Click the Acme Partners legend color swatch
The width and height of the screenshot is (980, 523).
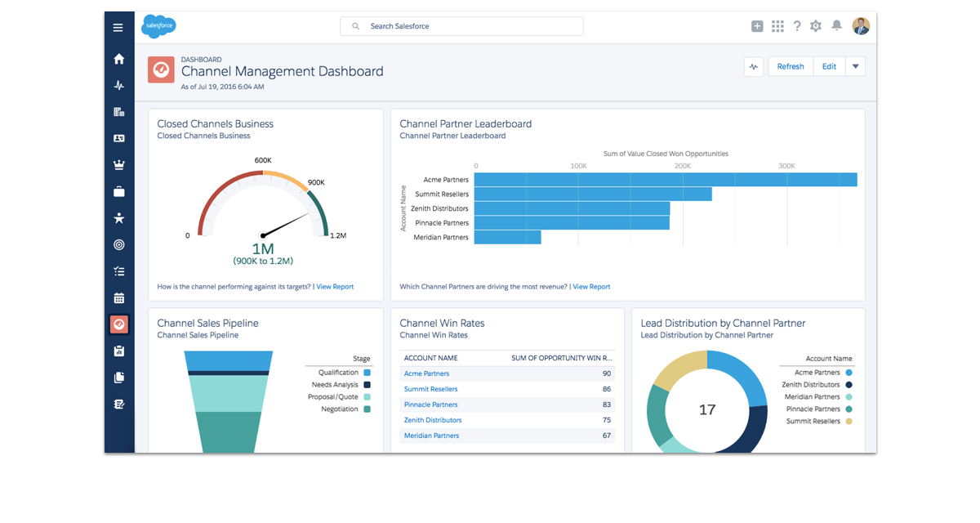click(849, 373)
